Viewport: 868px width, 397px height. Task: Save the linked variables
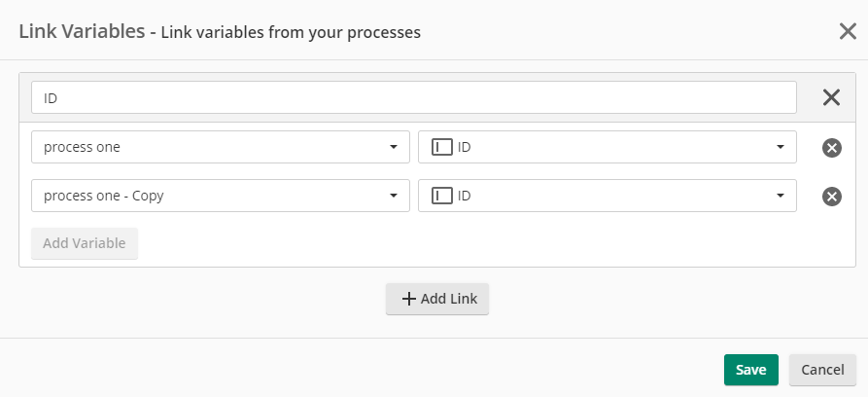(x=750, y=370)
